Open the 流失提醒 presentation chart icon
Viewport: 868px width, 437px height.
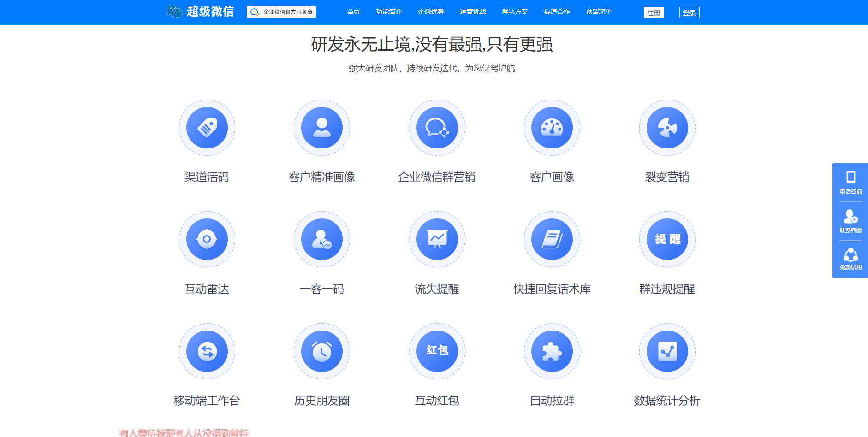pyautogui.click(x=437, y=239)
